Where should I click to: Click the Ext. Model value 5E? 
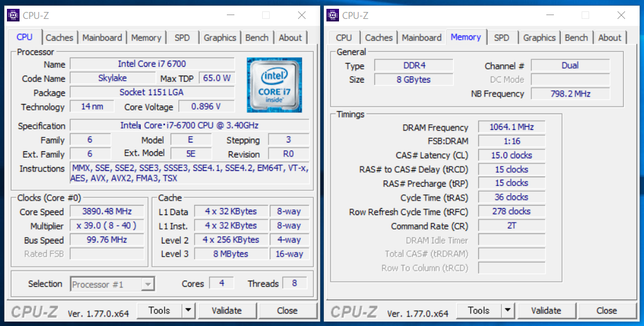click(x=190, y=154)
